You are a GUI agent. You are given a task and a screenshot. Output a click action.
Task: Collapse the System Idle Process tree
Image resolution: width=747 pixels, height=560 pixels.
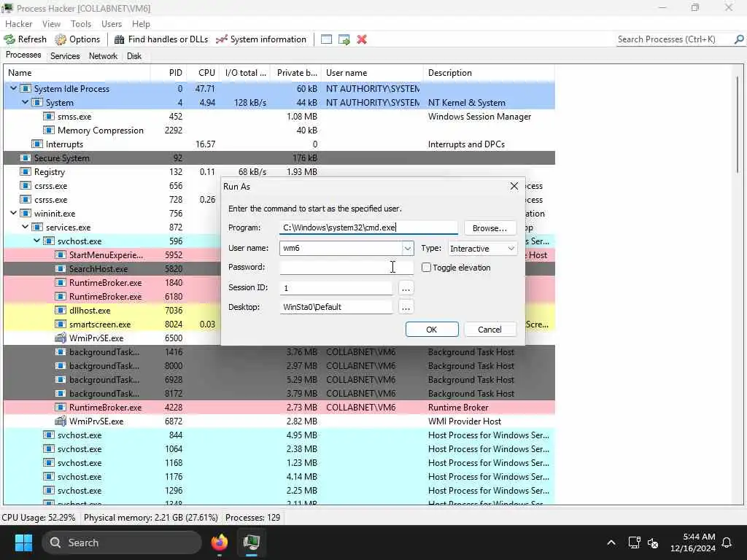(13, 88)
